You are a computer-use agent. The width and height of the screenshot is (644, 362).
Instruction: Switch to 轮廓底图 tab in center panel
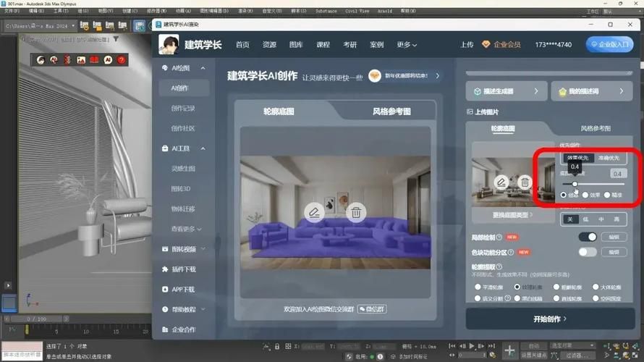pos(279,111)
